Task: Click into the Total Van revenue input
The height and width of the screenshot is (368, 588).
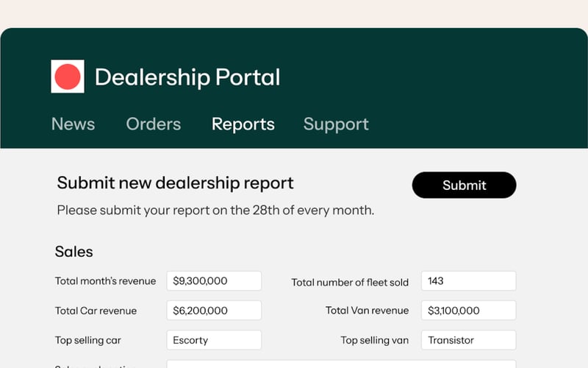Action: (468, 311)
